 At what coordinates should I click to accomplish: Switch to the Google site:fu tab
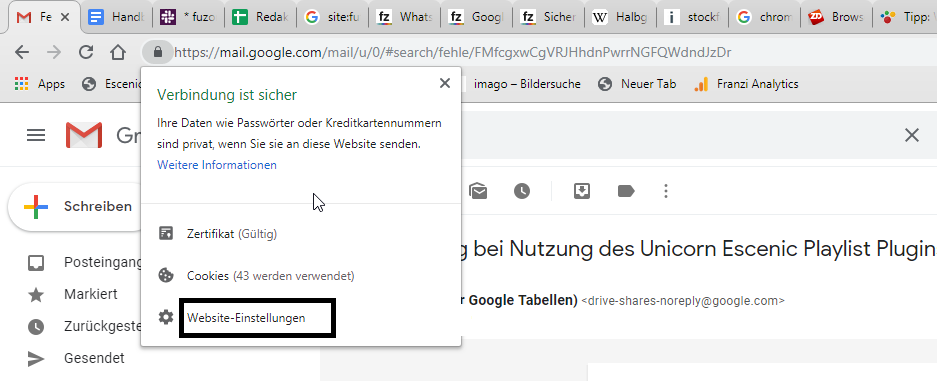click(332, 17)
